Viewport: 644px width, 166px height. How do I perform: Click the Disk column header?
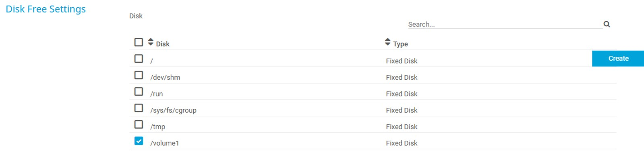point(163,44)
